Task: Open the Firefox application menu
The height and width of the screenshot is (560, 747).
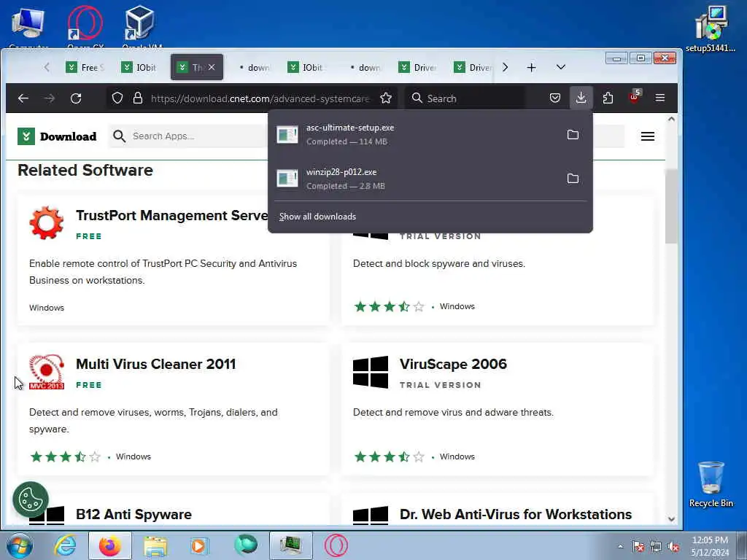Action: point(659,98)
